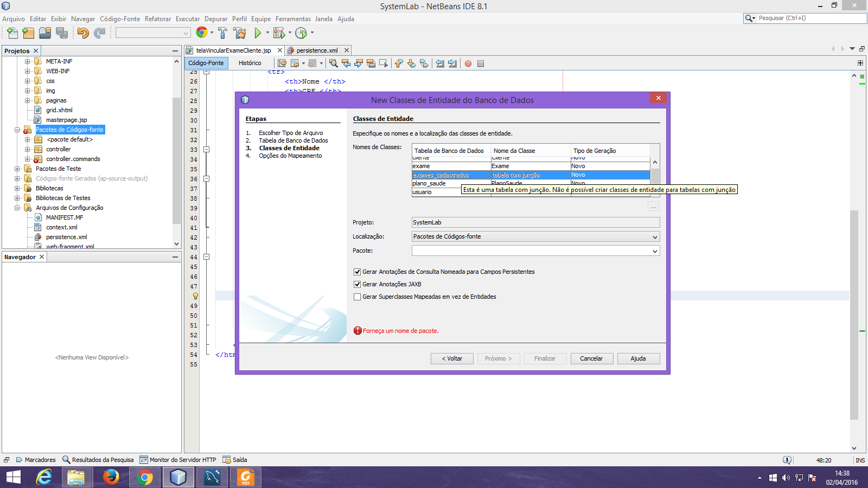The height and width of the screenshot is (488, 868).
Task: Select the exames_cadastrados table row
Action: pyautogui.click(x=531, y=175)
